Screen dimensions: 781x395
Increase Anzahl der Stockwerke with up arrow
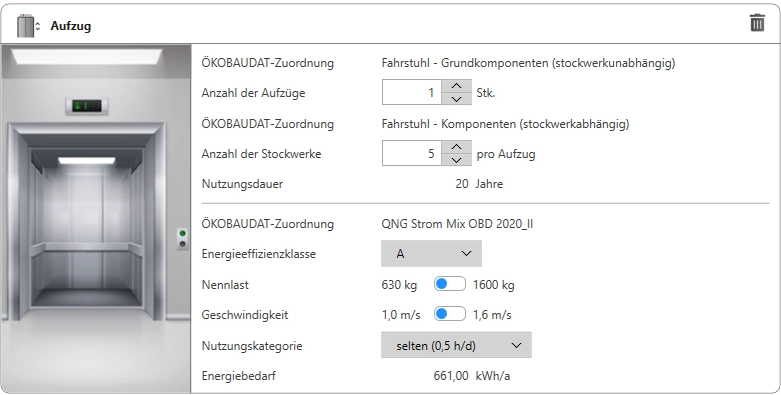click(x=456, y=147)
